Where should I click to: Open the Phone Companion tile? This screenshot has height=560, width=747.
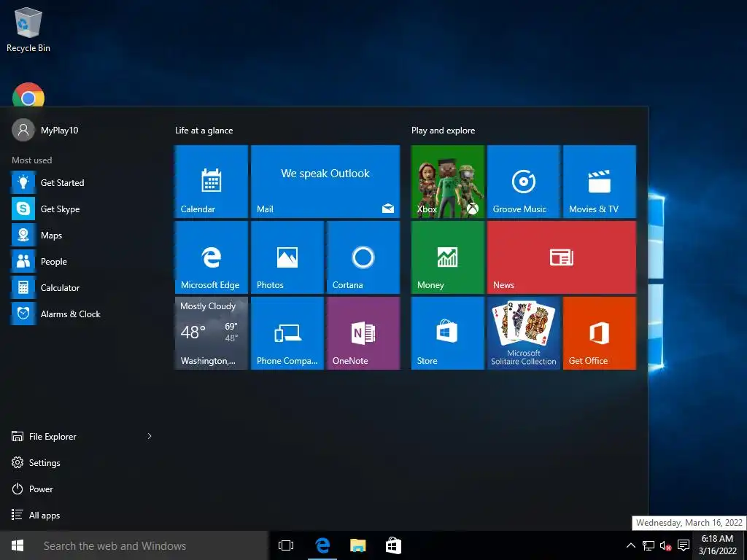[287, 332]
